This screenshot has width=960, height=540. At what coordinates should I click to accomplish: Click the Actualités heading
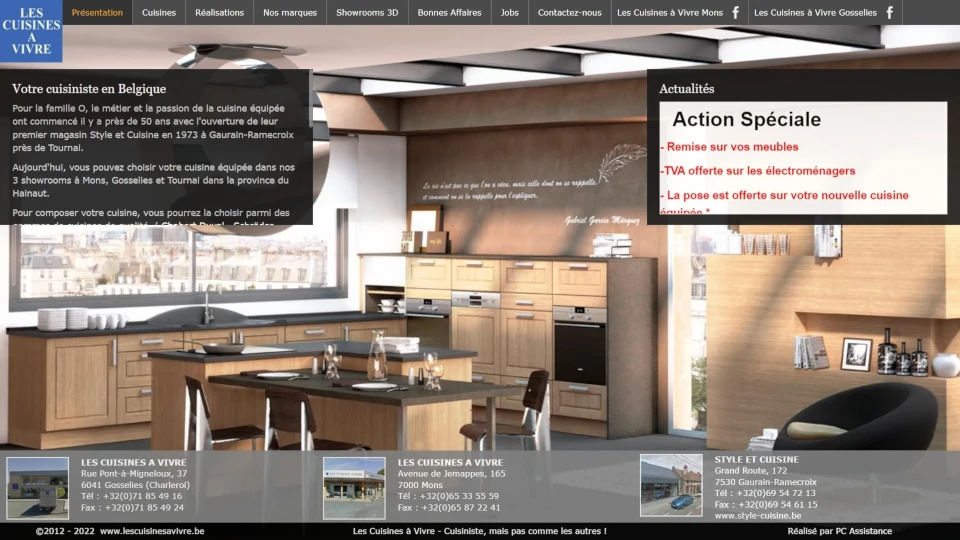point(686,89)
